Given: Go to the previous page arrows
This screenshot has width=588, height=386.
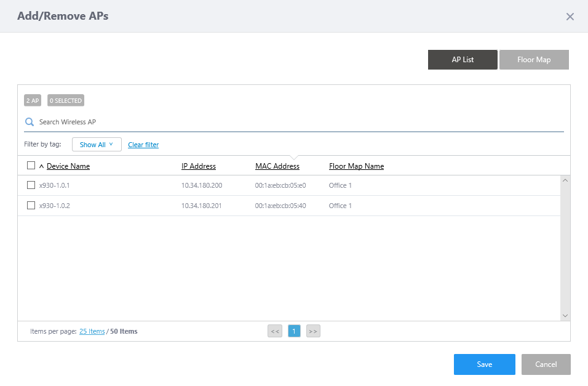Looking at the screenshot, I should pos(275,331).
